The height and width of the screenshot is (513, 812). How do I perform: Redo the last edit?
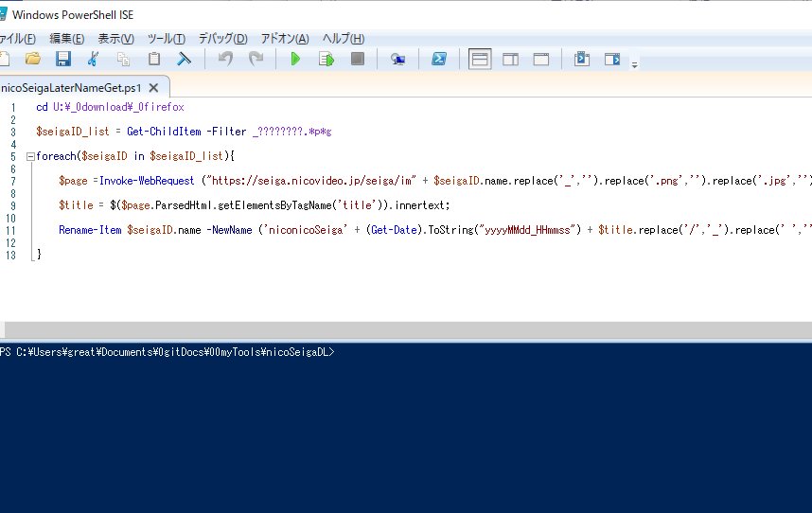(256, 59)
